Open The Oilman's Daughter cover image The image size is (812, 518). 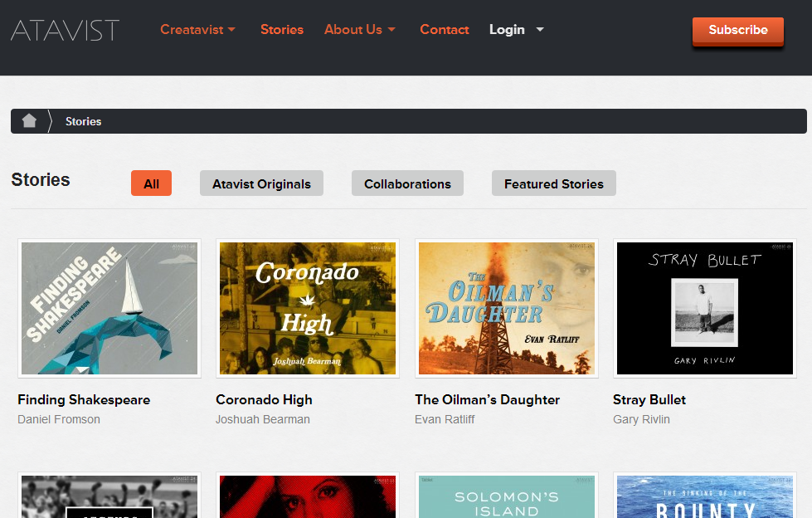(x=507, y=309)
